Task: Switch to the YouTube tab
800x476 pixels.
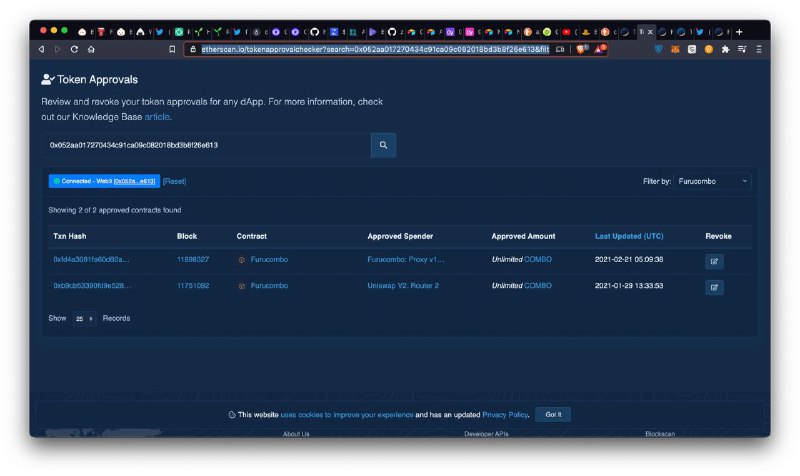Action: 566,32
